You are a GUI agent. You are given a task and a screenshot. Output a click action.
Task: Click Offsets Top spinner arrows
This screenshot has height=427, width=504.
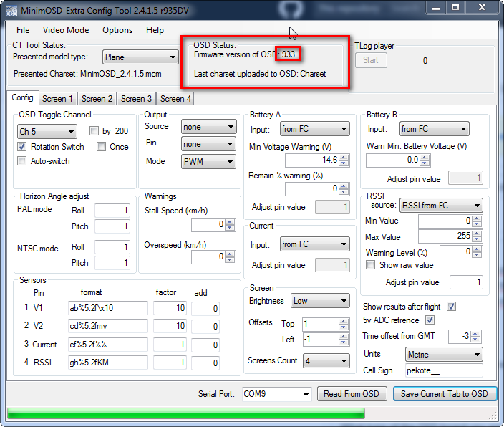tap(344, 324)
